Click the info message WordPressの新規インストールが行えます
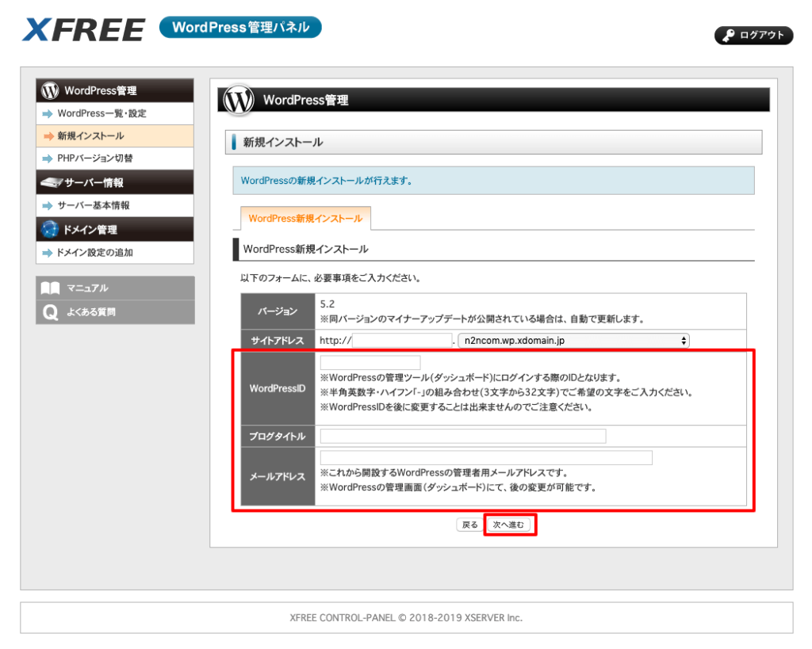Screen dimensions: 812x649 click(x=327, y=181)
